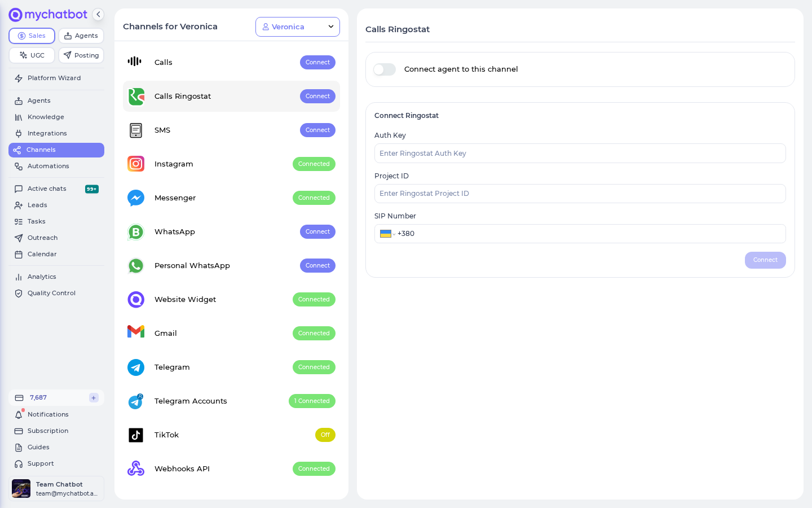This screenshot has height=508, width=812.
Task: Click Connect button in Connect Ringostat form
Action: (765, 260)
